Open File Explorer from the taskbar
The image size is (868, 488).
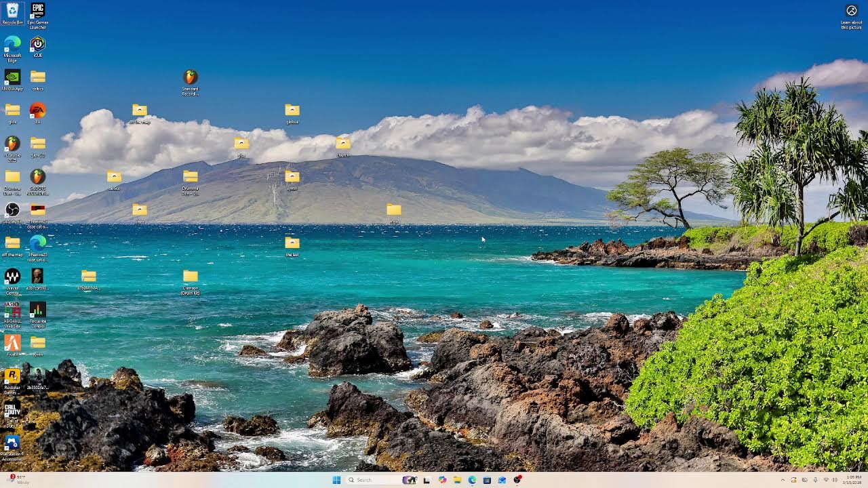(457, 480)
